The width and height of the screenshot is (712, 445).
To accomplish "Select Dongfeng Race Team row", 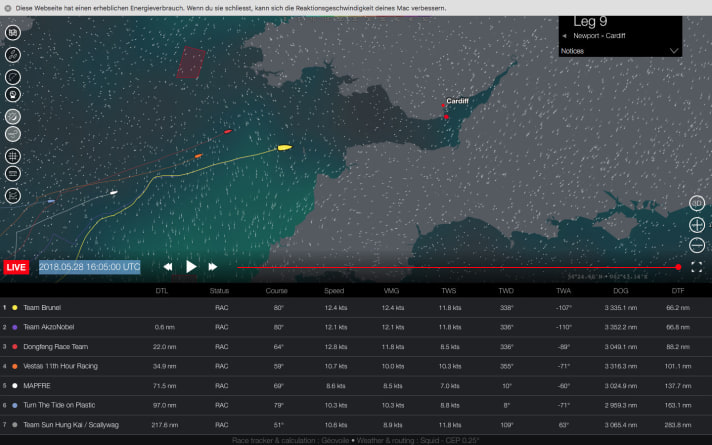I will (356, 346).
